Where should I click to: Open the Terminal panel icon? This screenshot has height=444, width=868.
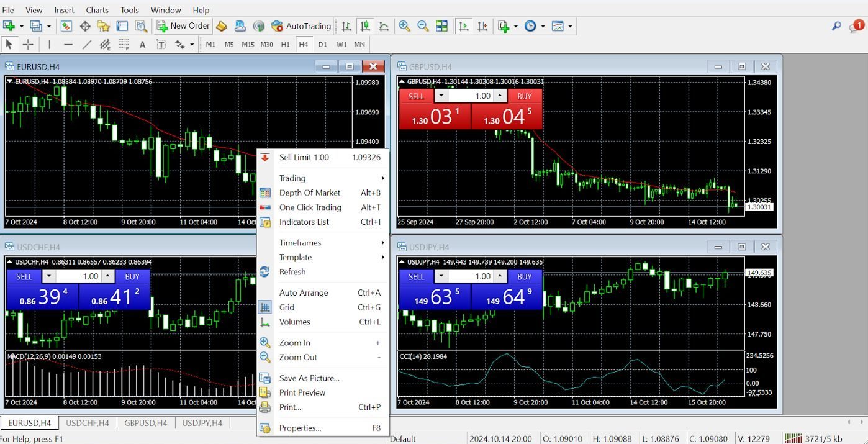click(122, 26)
